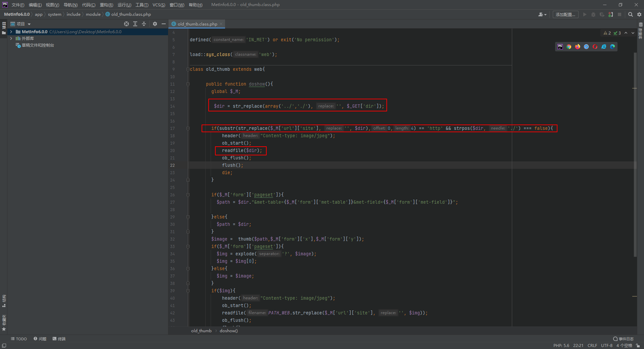Image resolution: width=644 pixels, height=349 pixels.
Task: Open 导航(N) menu
Action: click(70, 5)
